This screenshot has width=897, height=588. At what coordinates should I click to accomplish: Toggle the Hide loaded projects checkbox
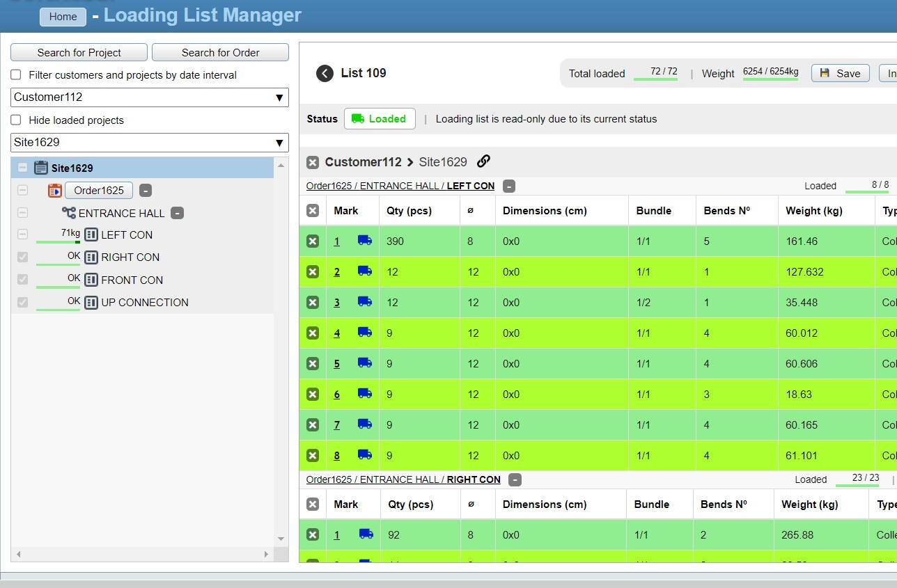(x=16, y=120)
